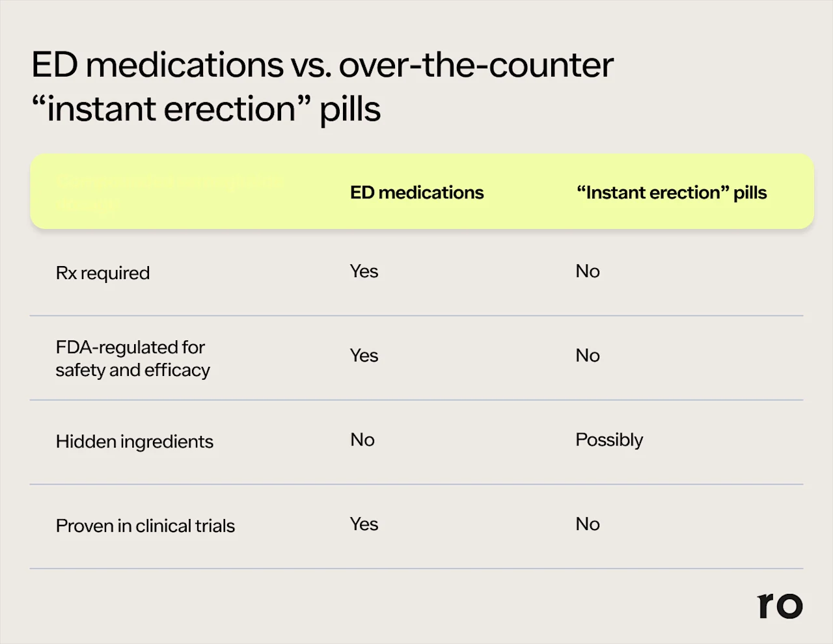Click Yes for Rx required

pos(364,271)
